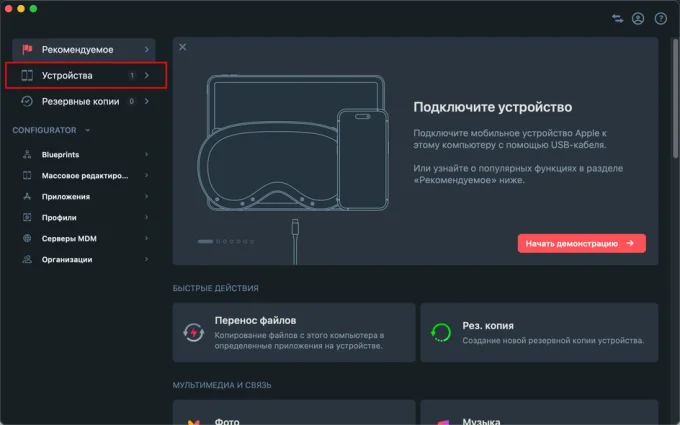
Task: Click the backup clock icon beside Резервные копии
Action: [x=27, y=101]
